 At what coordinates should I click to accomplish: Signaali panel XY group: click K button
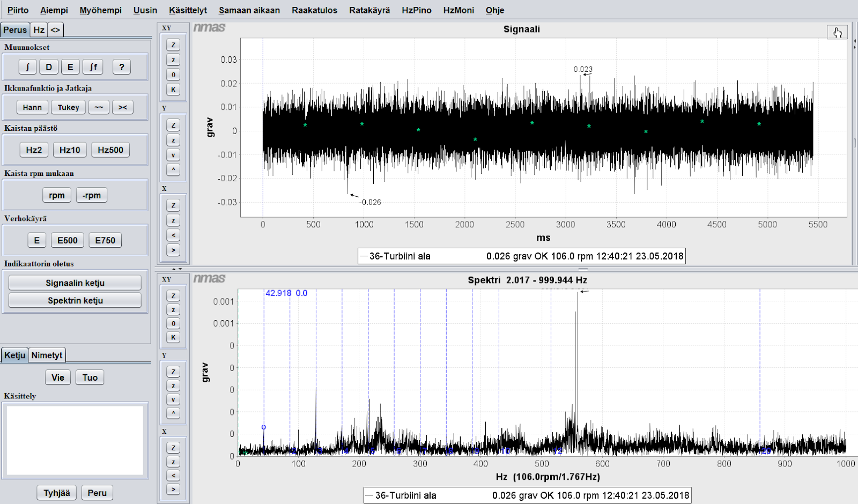(x=173, y=90)
